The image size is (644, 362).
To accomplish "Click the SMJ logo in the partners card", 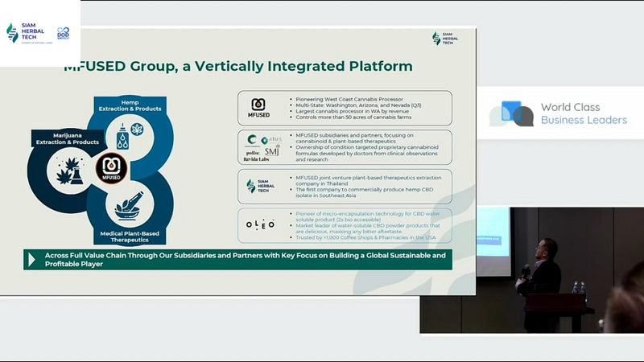I will point(272,151).
